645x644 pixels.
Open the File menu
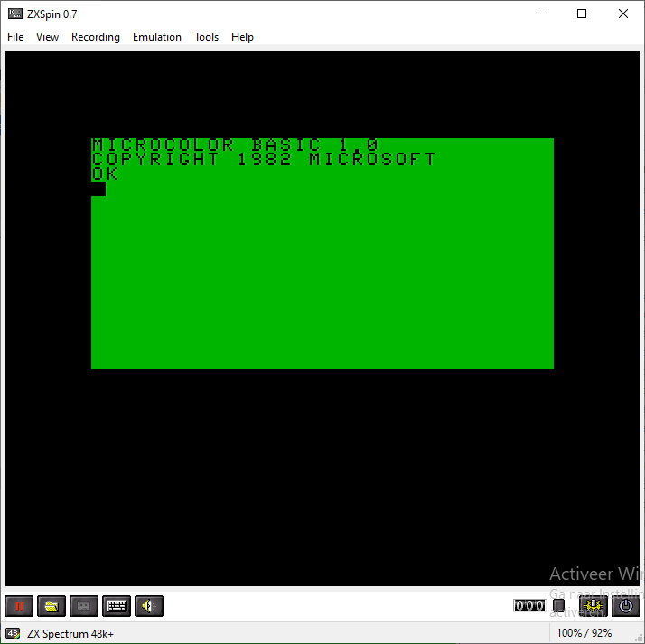coord(15,37)
